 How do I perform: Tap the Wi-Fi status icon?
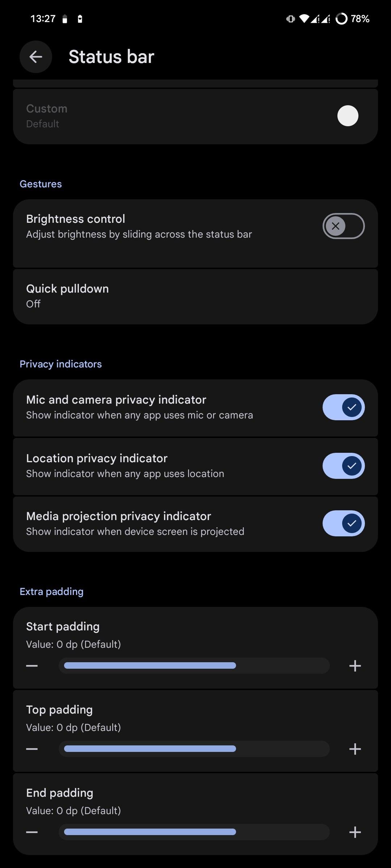(304, 18)
